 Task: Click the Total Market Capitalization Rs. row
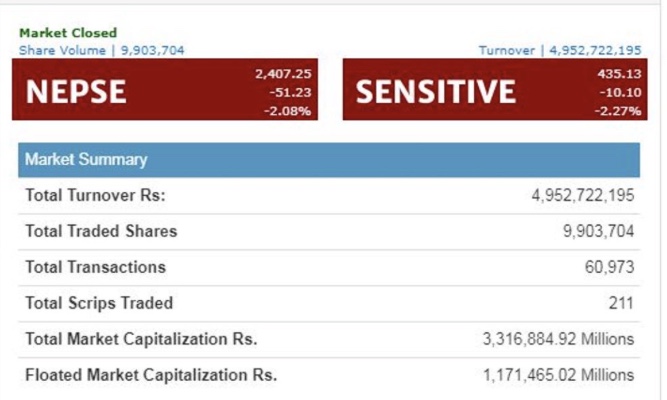pyautogui.click(x=329, y=339)
